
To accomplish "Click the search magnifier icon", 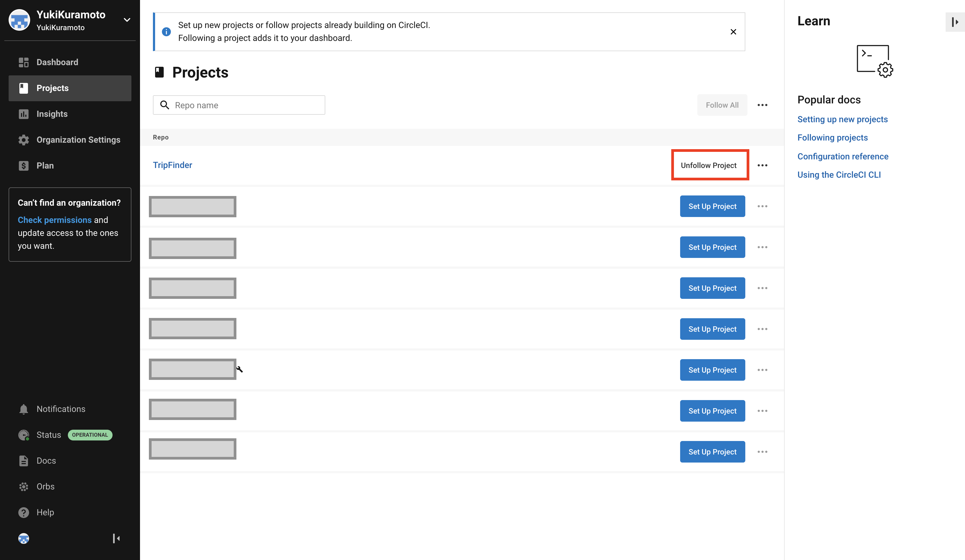I will 165,105.
